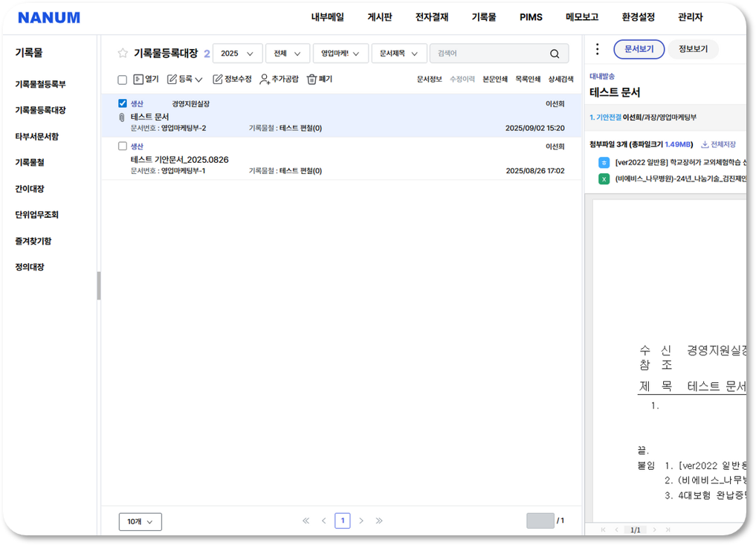The height and width of the screenshot is (545, 756).
Task: Open the 10개 page size dropdown
Action: pyautogui.click(x=140, y=522)
